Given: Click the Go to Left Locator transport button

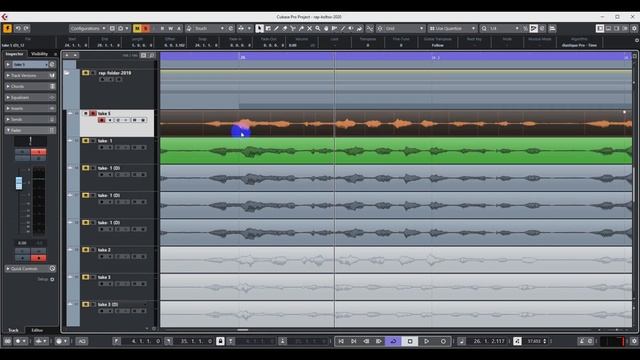Looking at the screenshot, I should click(x=341, y=341).
